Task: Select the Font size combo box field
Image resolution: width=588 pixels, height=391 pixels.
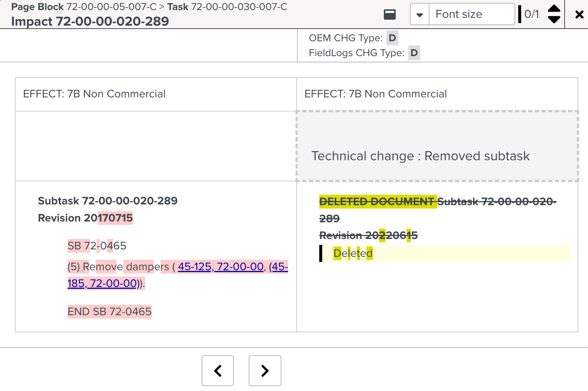Action: [471, 14]
